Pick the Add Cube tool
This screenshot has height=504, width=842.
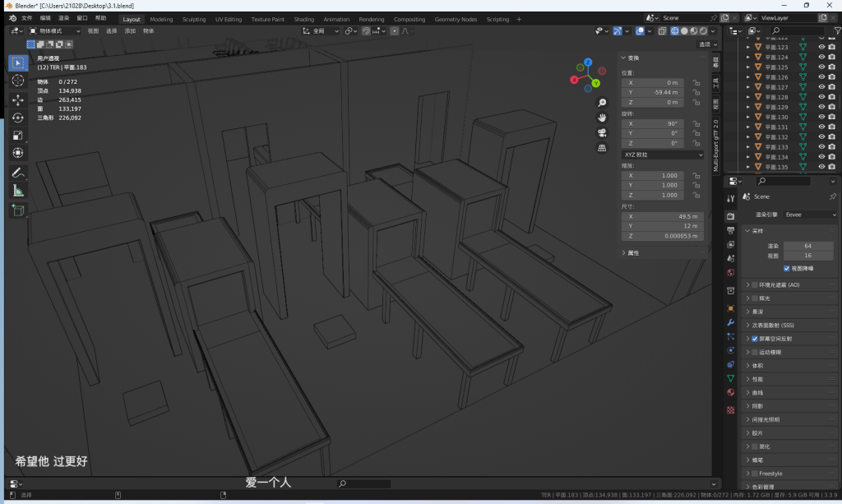tap(17, 210)
